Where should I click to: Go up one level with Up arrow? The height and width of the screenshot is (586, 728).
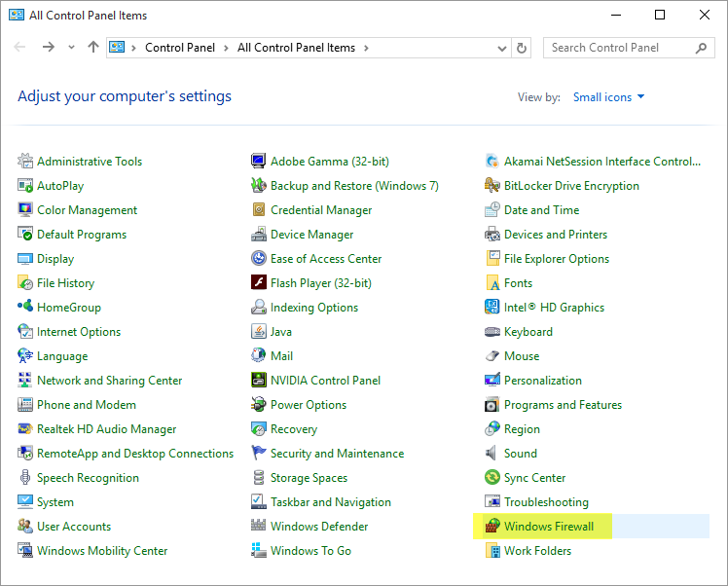coord(93,48)
